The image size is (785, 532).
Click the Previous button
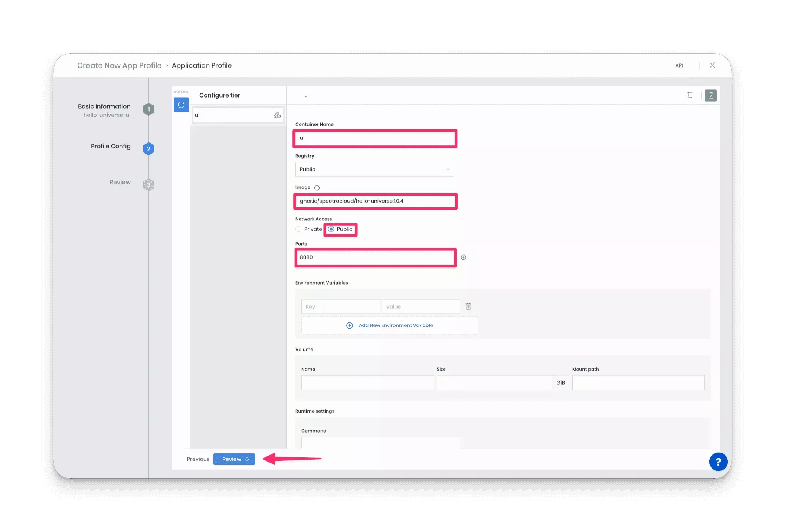pyautogui.click(x=198, y=459)
